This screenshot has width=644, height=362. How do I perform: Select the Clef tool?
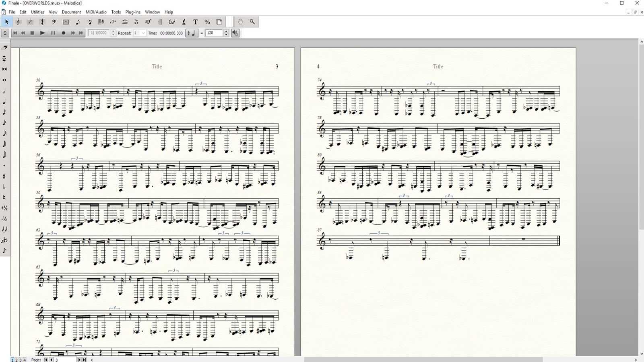pos(54,22)
